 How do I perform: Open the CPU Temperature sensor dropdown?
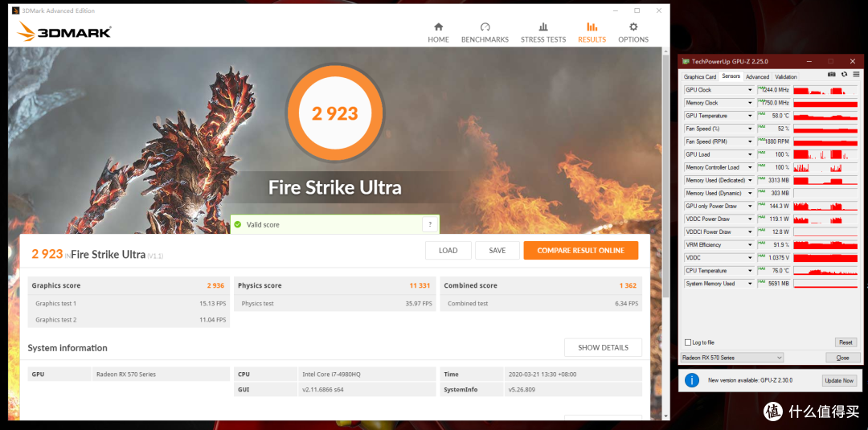point(750,271)
